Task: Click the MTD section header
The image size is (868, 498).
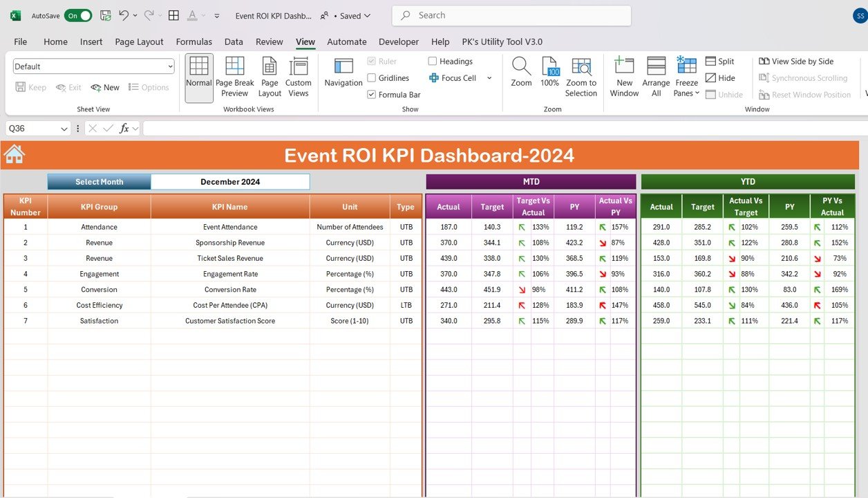Action: [531, 182]
